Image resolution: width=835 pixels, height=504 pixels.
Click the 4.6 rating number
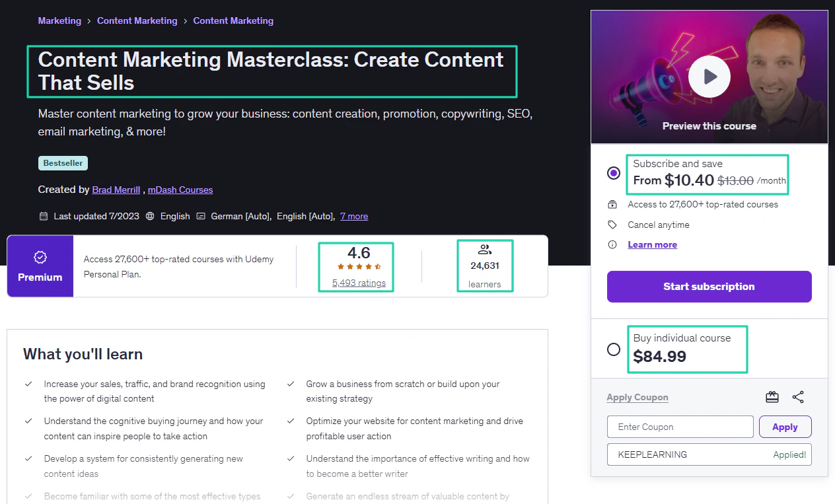click(x=359, y=253)
